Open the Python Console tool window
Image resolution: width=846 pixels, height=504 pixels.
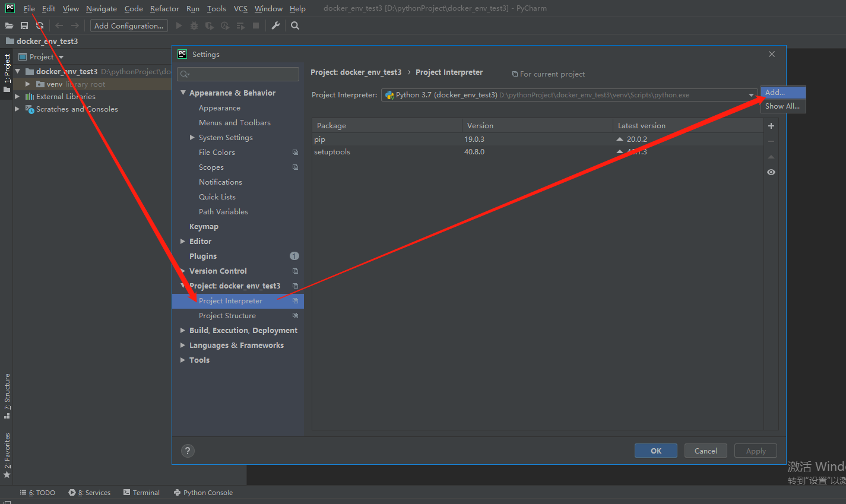[203, 492]
